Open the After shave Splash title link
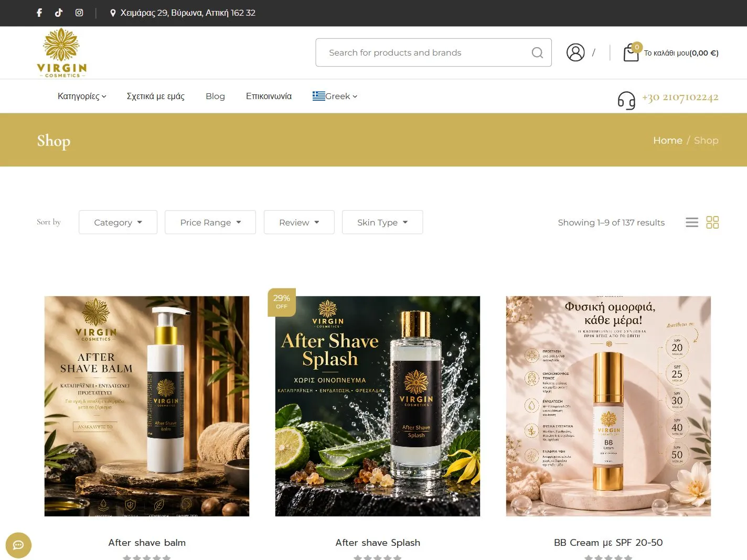 coord(378,543)
